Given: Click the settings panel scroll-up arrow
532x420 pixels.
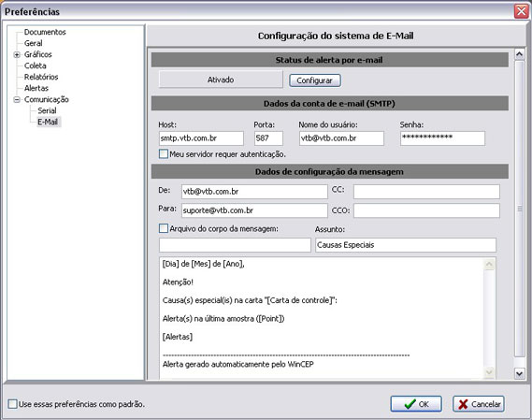Looking at the screenshot, I should [519, 54].
